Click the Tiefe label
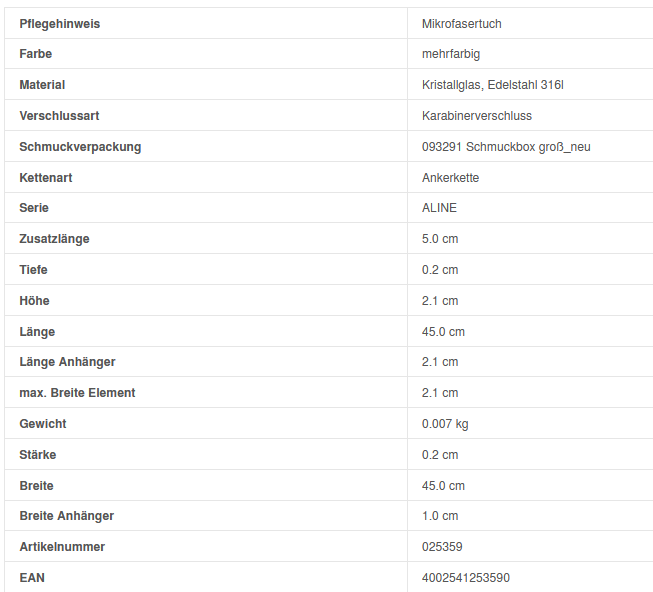The height and width of the screenshot is (592, 653). click(33, 270)
